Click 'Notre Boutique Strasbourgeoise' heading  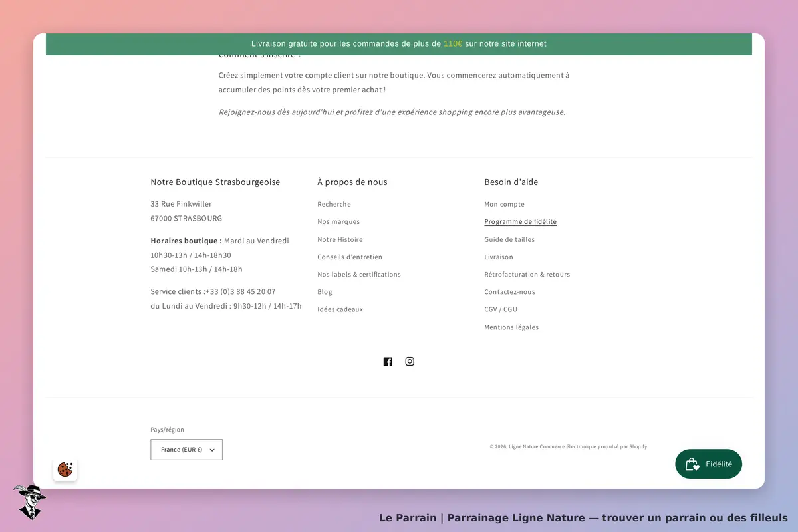pyautogui.click(x=215, y=182)
